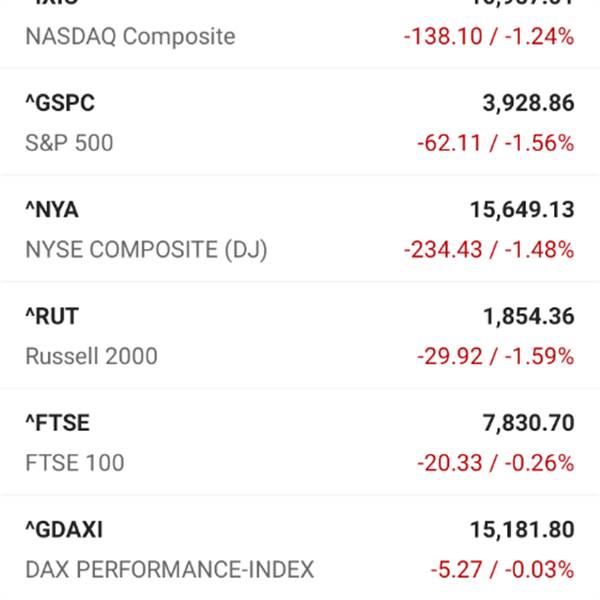Image resolution: width=600 pixels, height=600 pixels.
Task: Open FTSE 100 index details
Action: (x=75, y=463)
